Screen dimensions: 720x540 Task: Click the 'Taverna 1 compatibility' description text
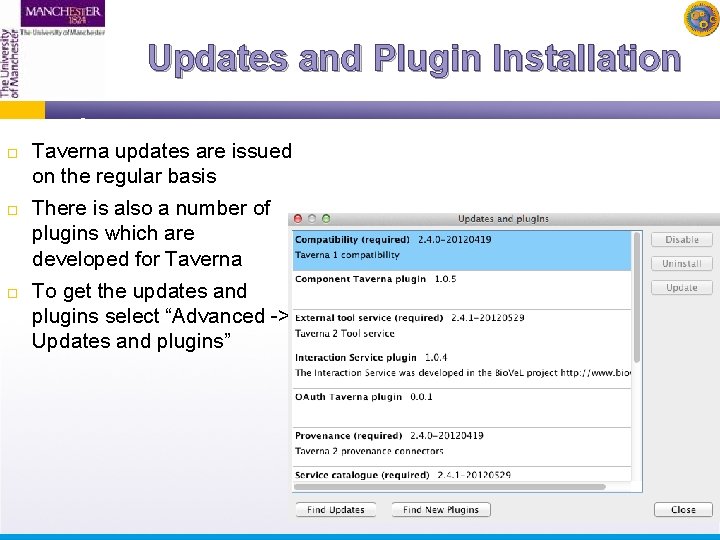347,255
